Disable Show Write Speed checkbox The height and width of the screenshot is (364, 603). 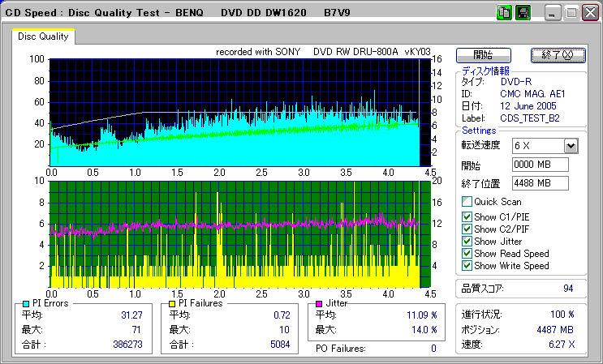pyautogui.click(x=467, y=265)
